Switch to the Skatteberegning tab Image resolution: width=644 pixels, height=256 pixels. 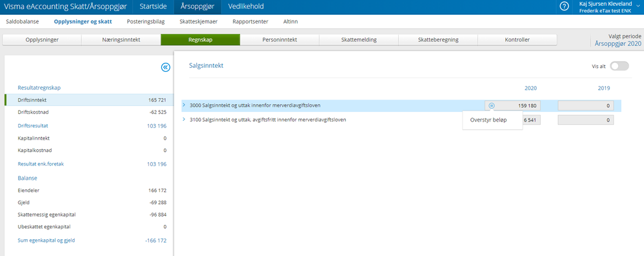click(438, 40)
